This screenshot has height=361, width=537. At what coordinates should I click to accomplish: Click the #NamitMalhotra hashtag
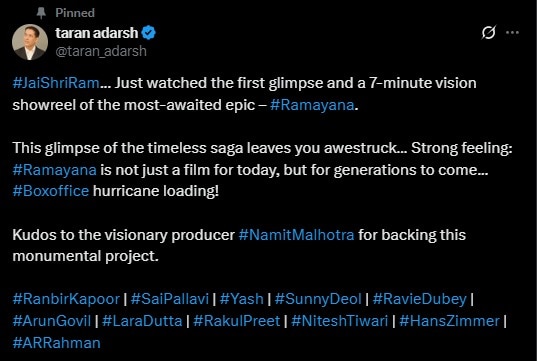click(296, 235)
